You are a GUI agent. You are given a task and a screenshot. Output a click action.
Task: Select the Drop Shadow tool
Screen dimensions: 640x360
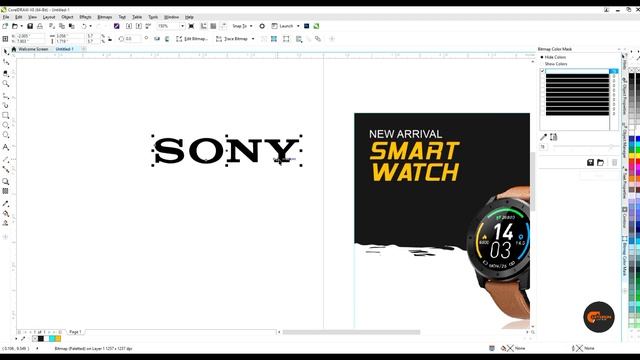coord(6,181)
